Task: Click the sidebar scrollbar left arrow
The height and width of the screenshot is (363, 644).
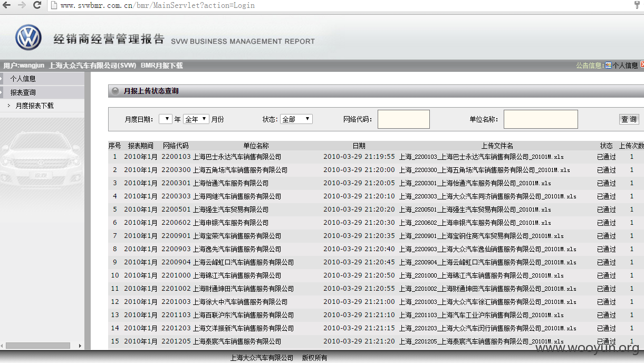Action: click(x=2, y=346)
